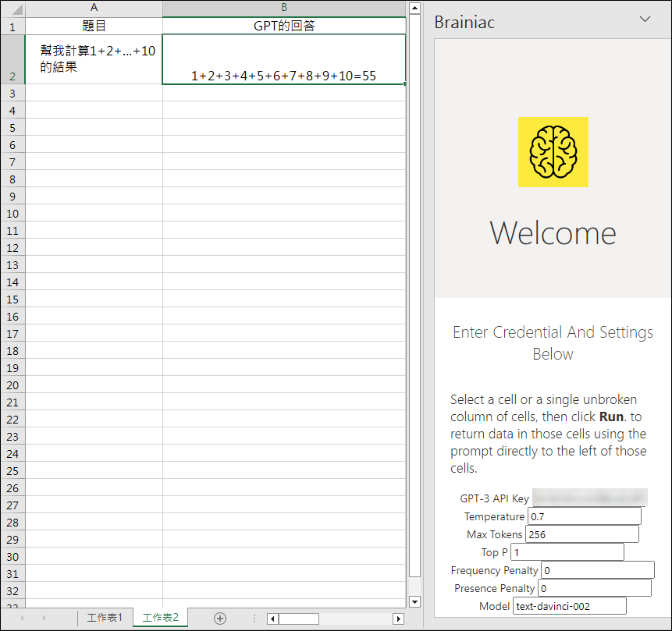The image size is (672, 631).
Task: Click the bold Run word in instructions
Action: [x=611, y=417]
